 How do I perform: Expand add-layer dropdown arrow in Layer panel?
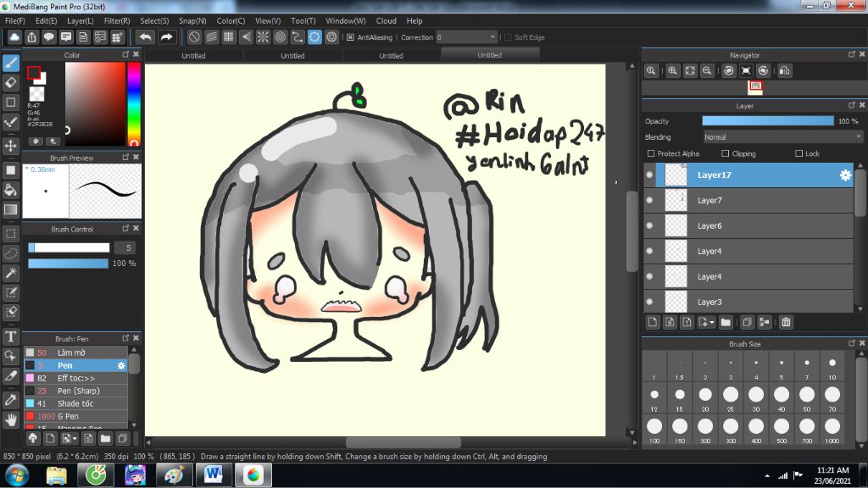click(x=712, y=322)
